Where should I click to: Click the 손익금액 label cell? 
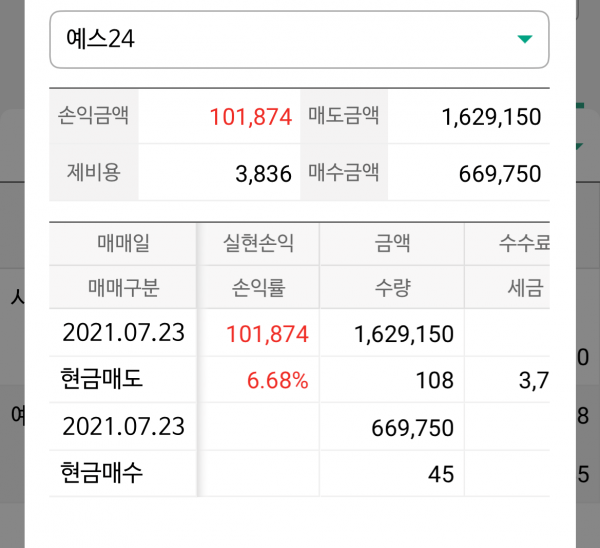93,116
